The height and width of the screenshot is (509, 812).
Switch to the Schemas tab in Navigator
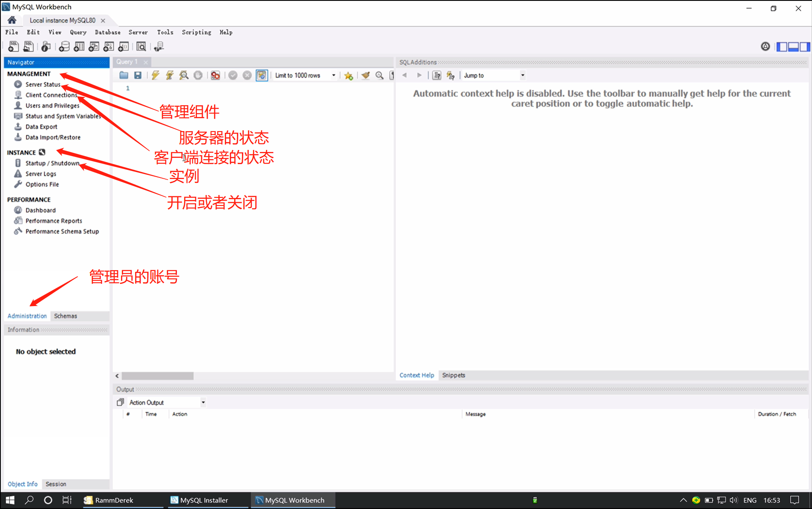click(65, 316)
